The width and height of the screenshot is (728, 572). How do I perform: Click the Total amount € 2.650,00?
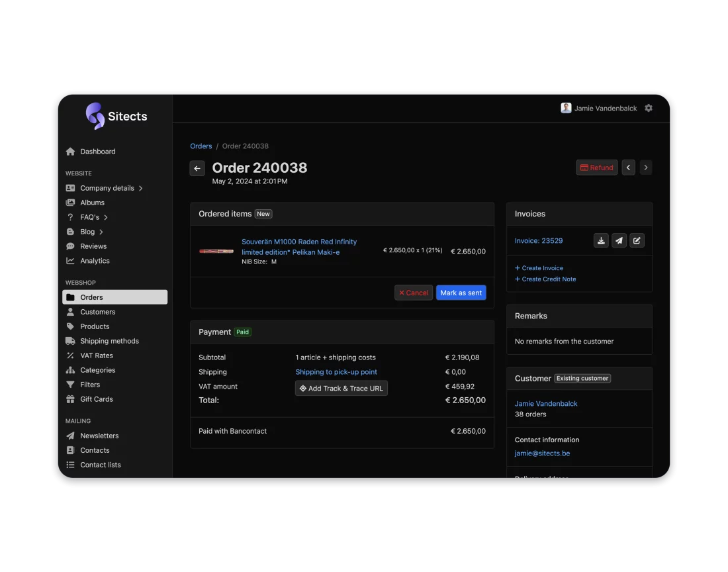click(x=465, y=401)
